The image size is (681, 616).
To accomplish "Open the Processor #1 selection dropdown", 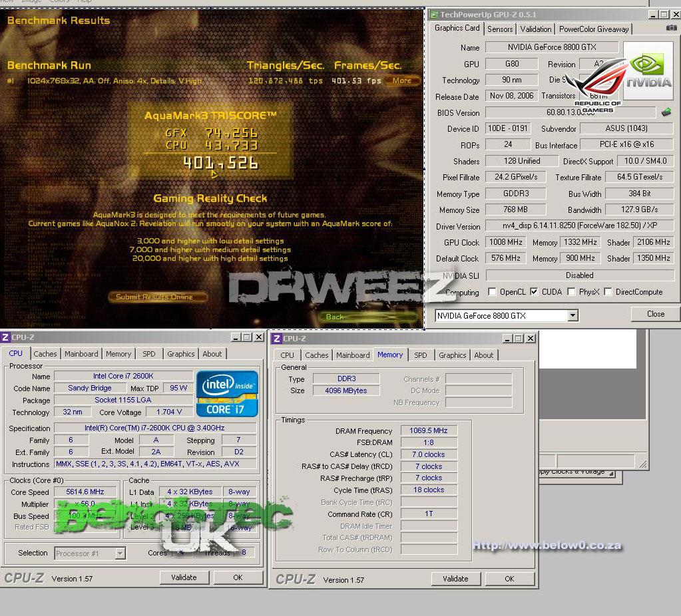I will coord(120,553).
